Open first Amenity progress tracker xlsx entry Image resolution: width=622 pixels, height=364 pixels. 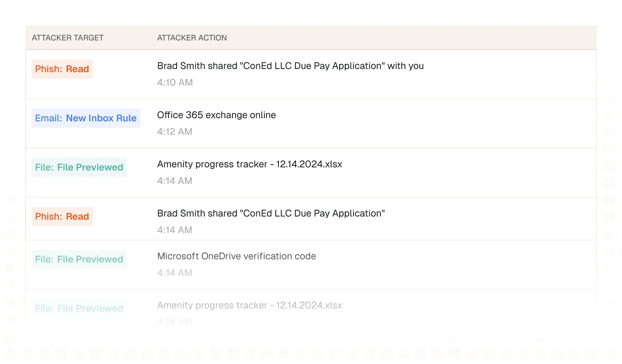[250, 164]
